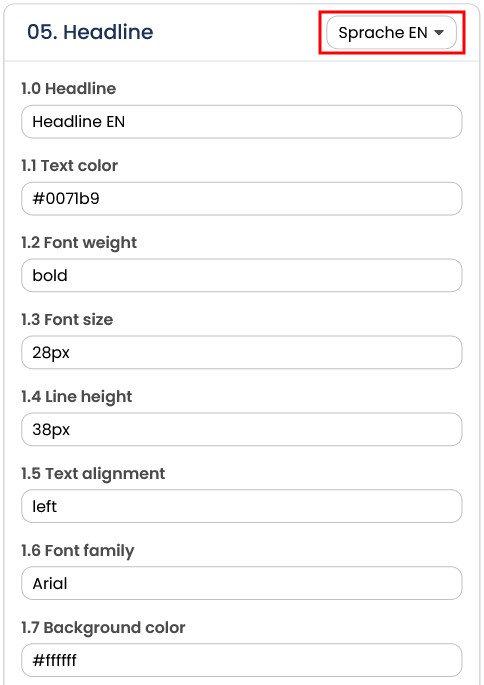Click the Background color field with #ffffff
The image size is (484, 685).
tap(242, 660)
